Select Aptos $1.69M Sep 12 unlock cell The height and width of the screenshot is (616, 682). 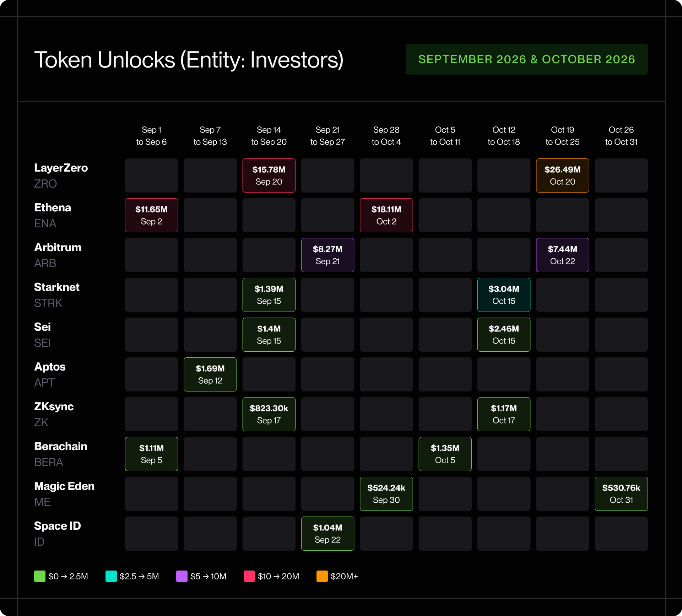(210, 374)
